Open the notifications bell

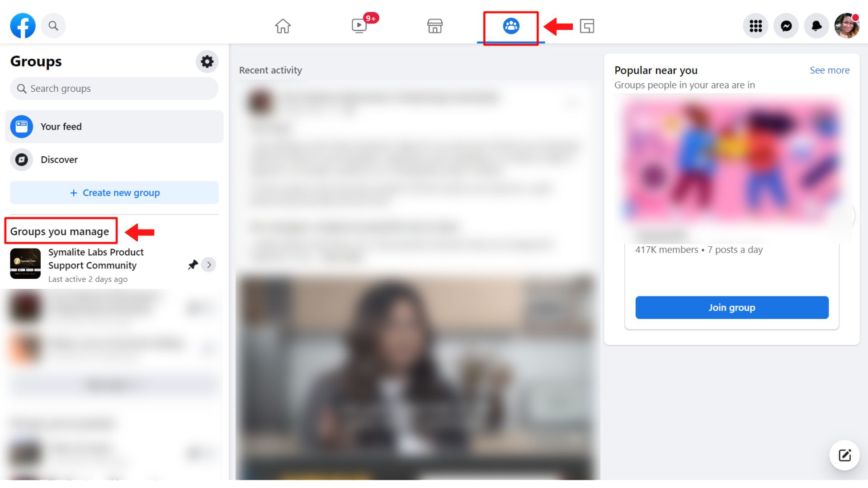coord(816,26)
